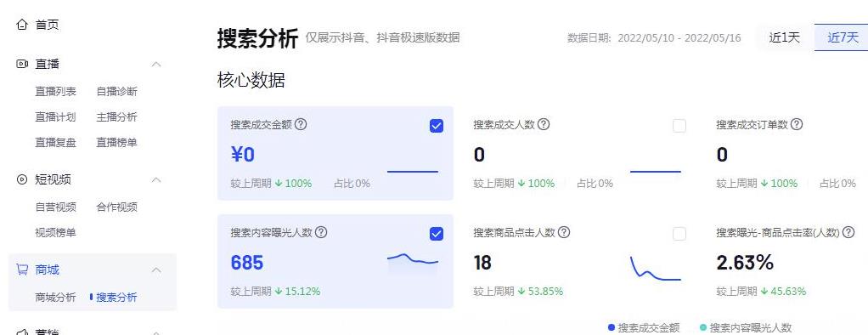868x335 pixels.
Task: Click the help icon next to 搜索成交人数
Action: [544, 124]
